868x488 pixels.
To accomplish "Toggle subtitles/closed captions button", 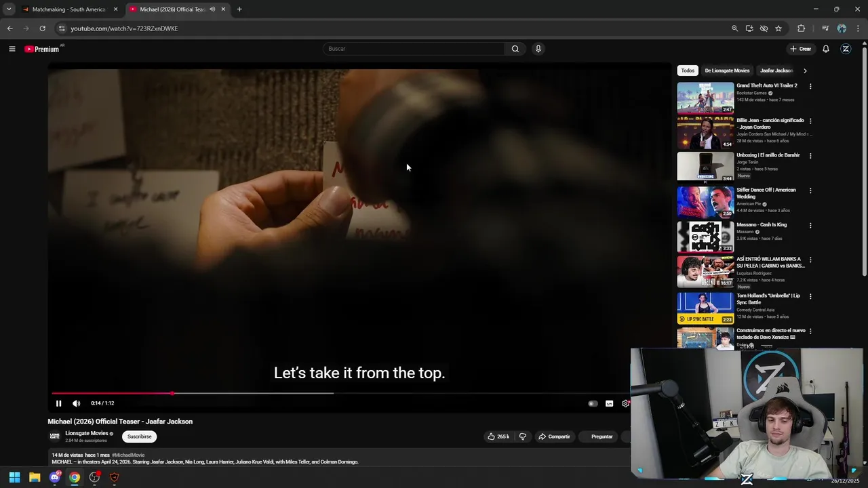I will 609,403.
